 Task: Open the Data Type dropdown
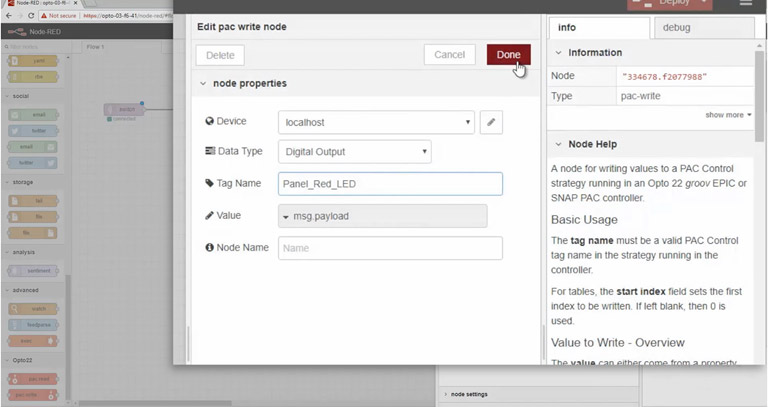354,152
